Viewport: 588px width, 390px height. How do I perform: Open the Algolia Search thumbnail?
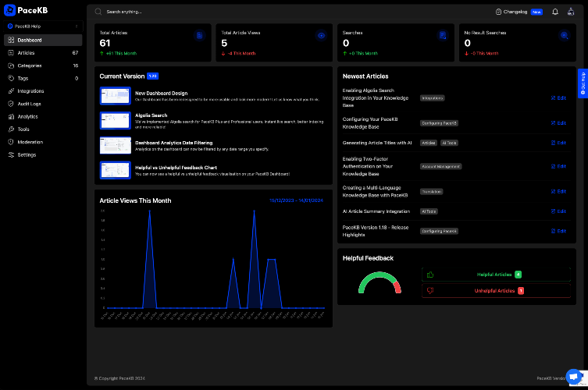(115, 120)
